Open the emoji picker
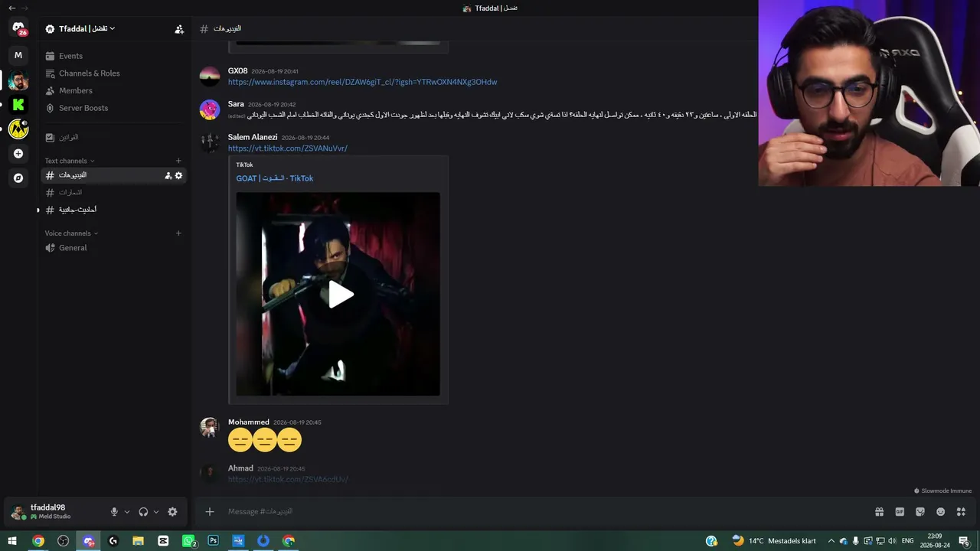Viewport: 980px width, 551px height. (940, 512)
